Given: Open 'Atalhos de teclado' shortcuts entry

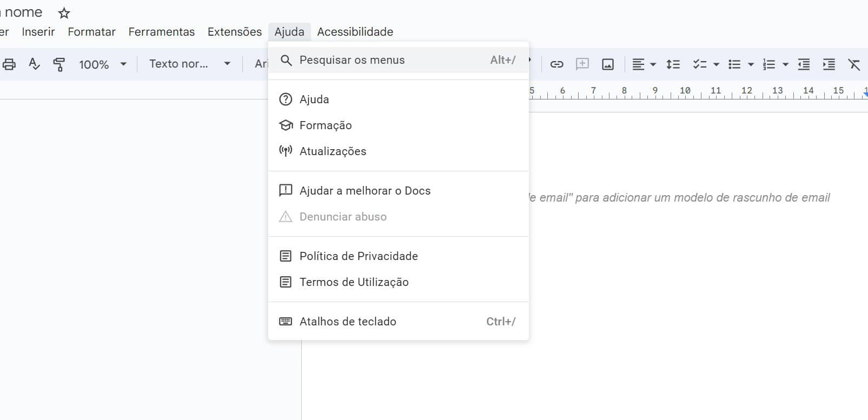Looking at the screenshot, I should click(x=399, y=322).
